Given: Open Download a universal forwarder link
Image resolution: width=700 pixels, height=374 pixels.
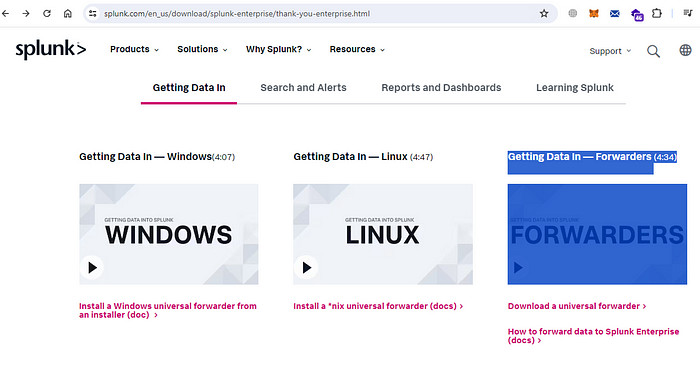Looking at the screenshot, I should point(577,306).
